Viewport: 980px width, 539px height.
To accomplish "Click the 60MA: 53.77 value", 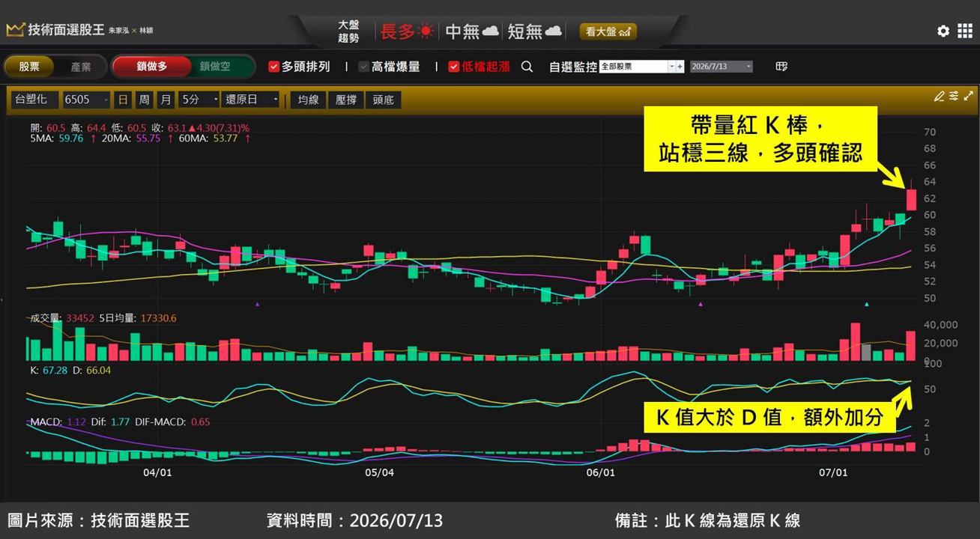I will 207,138.
